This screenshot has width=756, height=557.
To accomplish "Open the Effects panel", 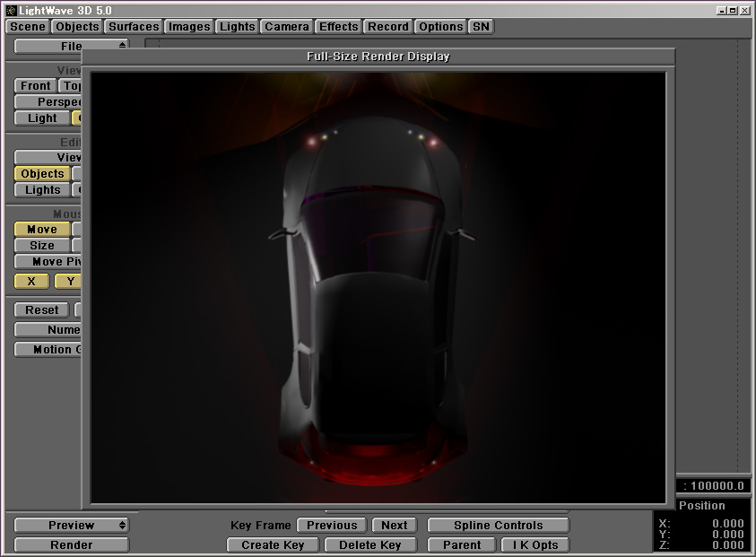I will [x=339, y=27].
